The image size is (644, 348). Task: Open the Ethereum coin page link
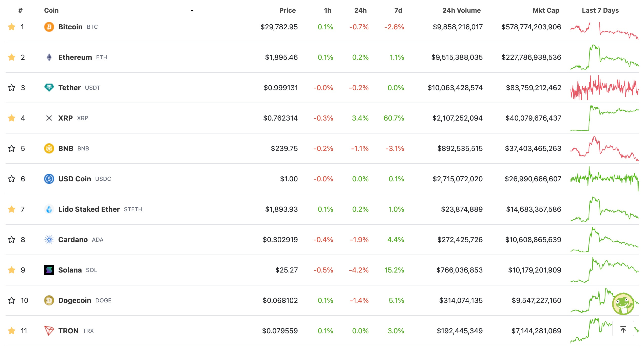tap(75, 57)
